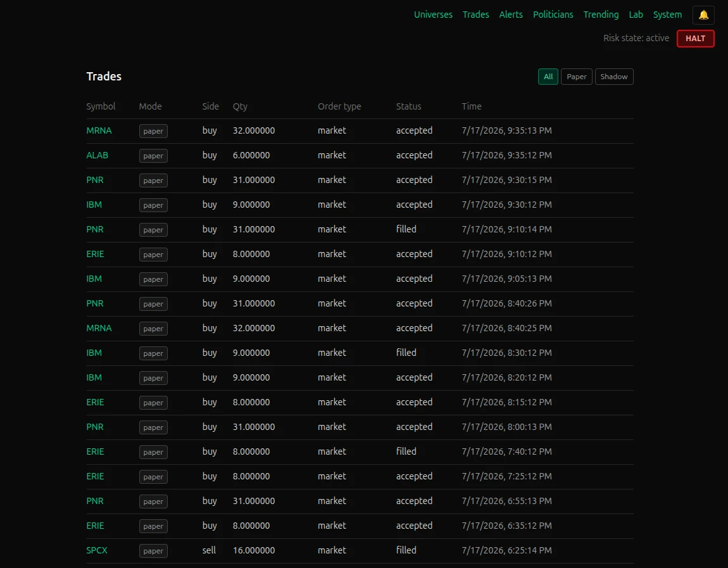Click the Mode column header
728x568 pixels.
[x=151, y=106]
